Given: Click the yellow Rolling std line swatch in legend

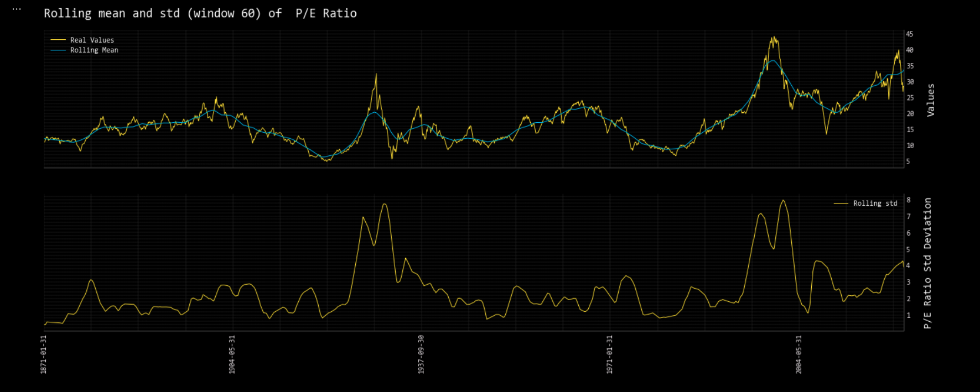Looking at the screenshot, I should (841, 203).
